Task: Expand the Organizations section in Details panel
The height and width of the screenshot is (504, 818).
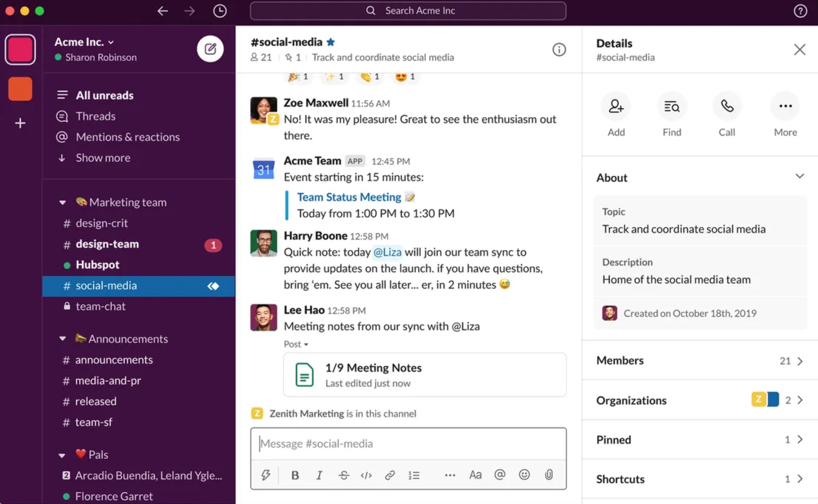Action: pyautogui.click(x=801, y=401)
